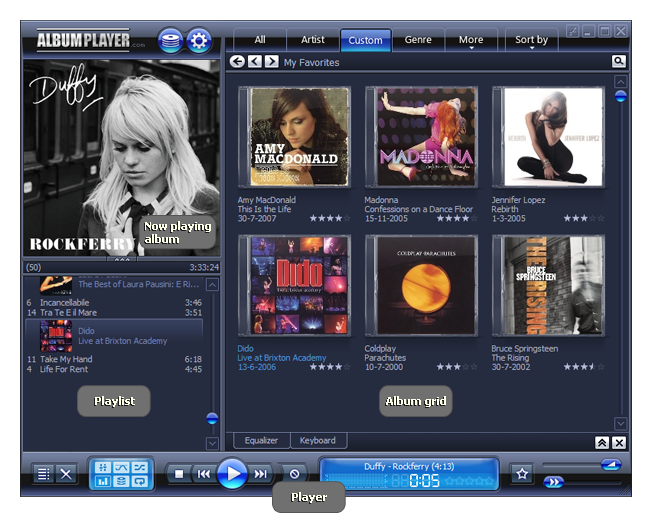Skip to previous track
Viewport: 652px width, 517px height.
(x=204, y=474)
